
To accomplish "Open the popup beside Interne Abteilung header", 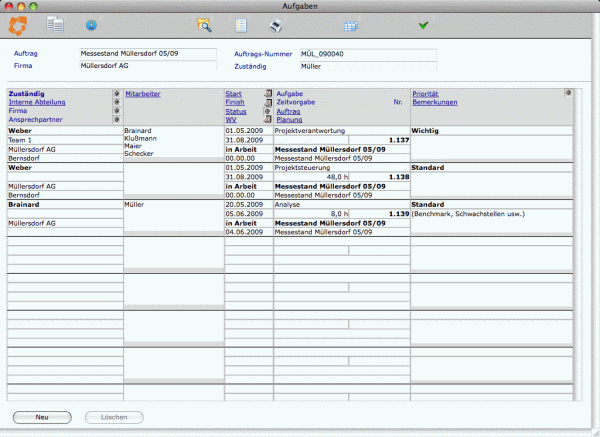I will coord(117,102).
